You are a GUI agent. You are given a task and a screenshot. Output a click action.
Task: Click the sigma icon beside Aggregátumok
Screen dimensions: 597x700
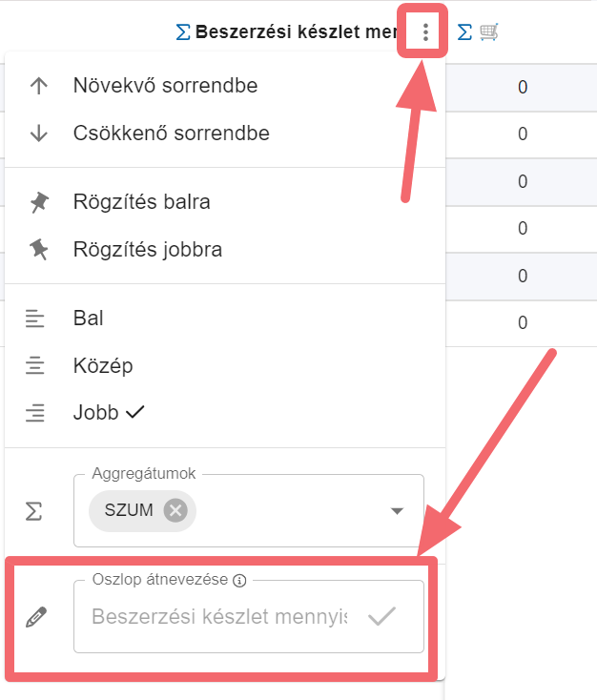pyautogui.click(x=34, y=511)
